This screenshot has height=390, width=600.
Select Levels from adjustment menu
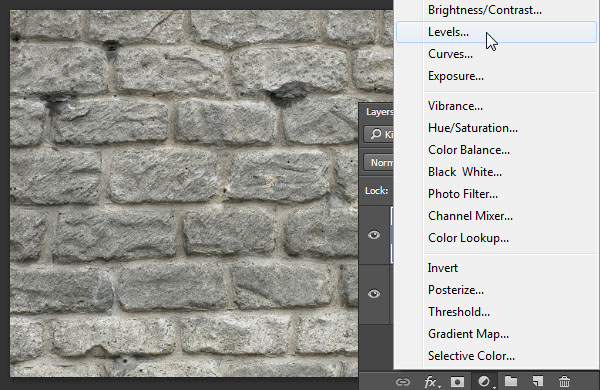(x=496, y=32)
